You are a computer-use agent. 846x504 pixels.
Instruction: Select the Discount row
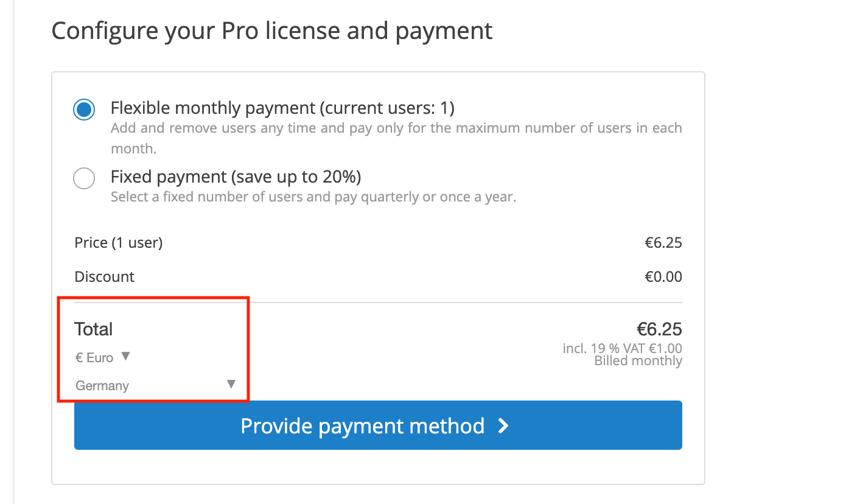[104, 276]
